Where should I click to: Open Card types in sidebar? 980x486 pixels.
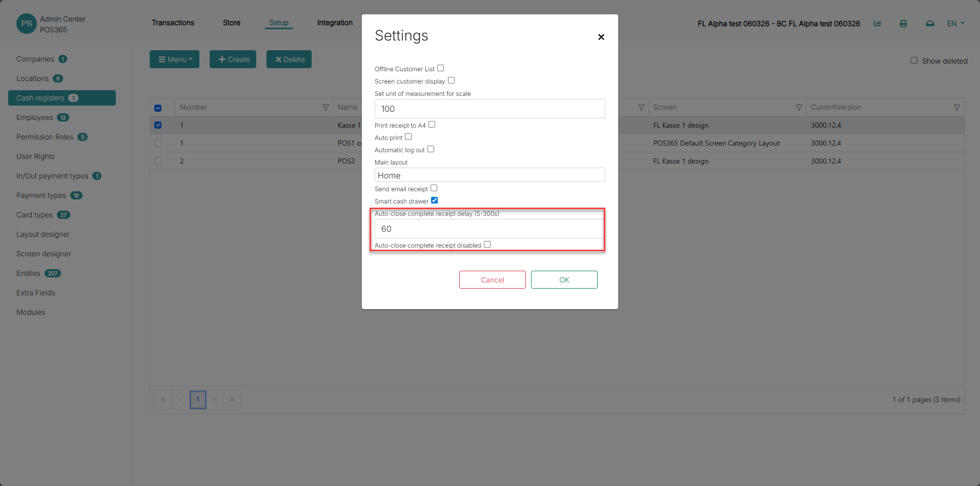coord(34,215)
